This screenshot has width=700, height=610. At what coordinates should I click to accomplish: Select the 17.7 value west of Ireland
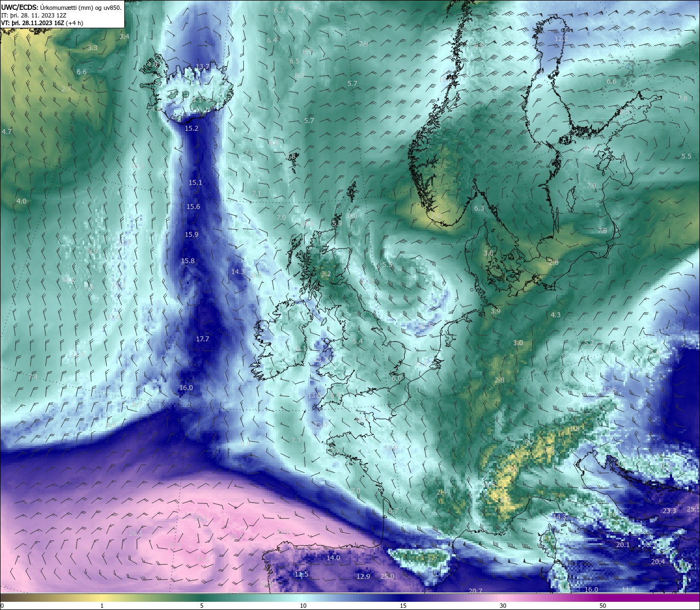point(202,339)
